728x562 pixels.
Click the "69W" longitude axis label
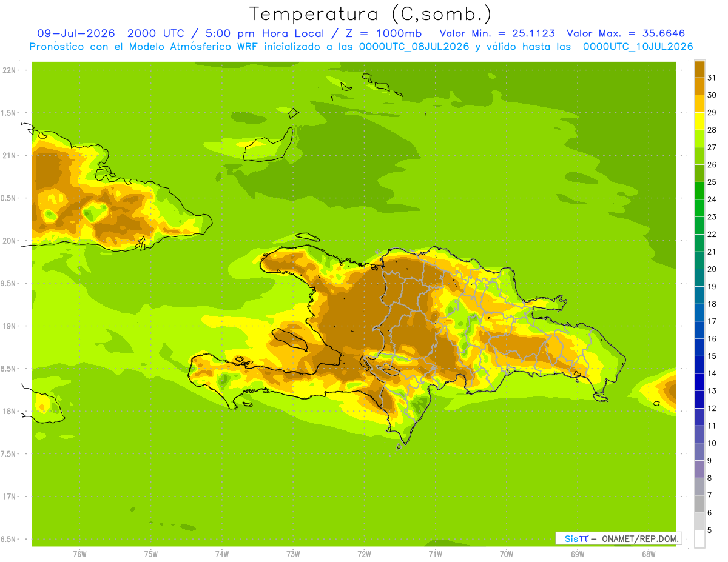coord(578,554)
